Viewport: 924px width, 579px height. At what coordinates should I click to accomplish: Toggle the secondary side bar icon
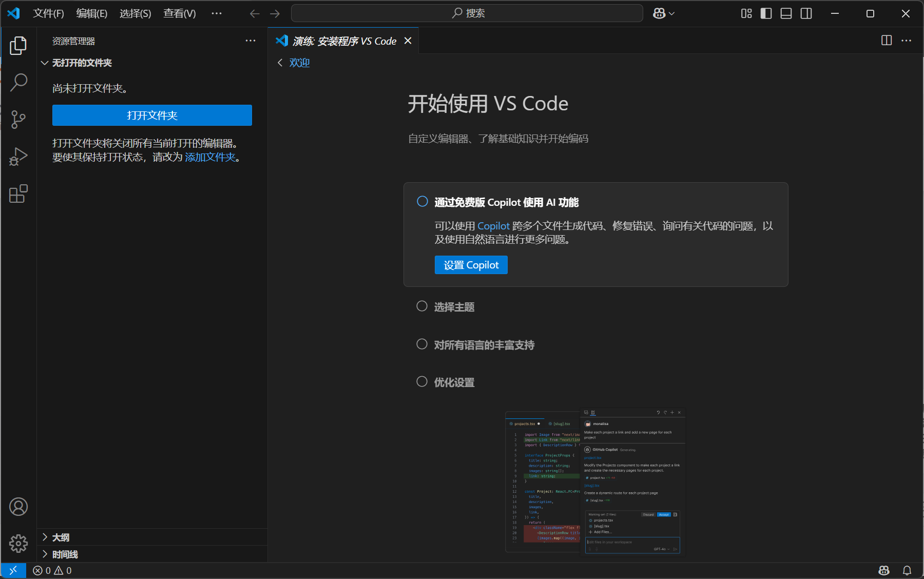(x=806, y=13)
